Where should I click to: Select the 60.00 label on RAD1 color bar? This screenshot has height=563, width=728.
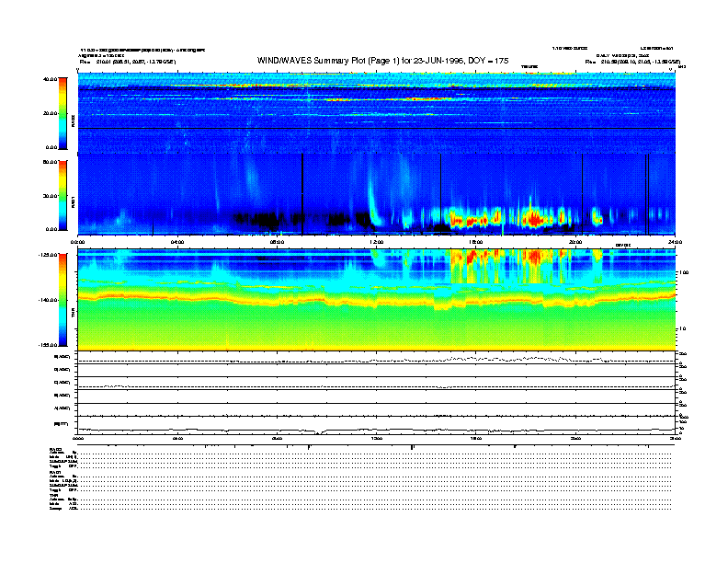tap(50, 162)
